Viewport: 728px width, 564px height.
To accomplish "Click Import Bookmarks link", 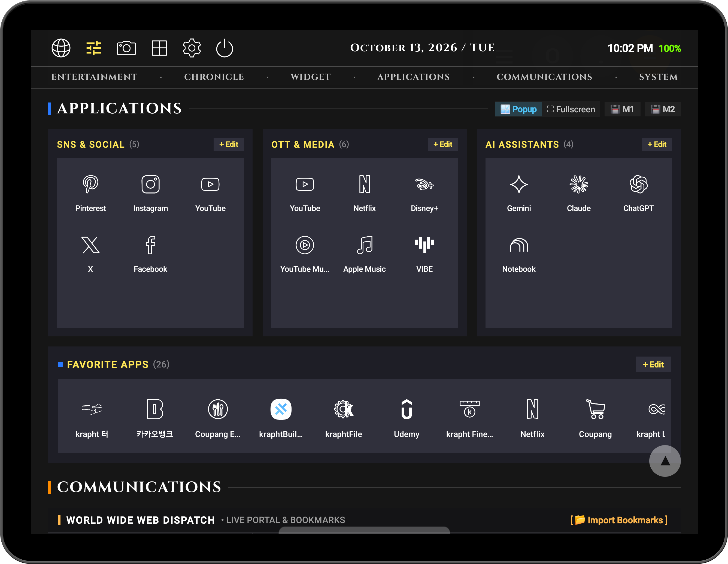I will click(619, 520).
